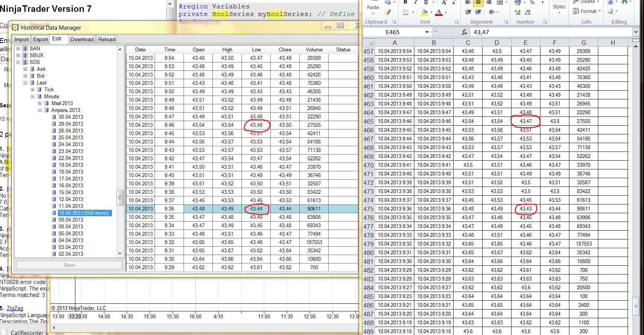Viewport: 644px width, 335px height.
Task: Apply the red Font Color
Action: pos(439,12)
